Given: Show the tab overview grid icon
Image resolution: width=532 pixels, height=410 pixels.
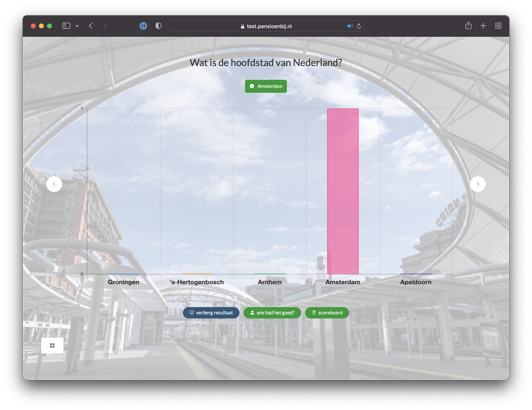Looking at the screenshot, I should pyautogui.click(x=498, y=26).
